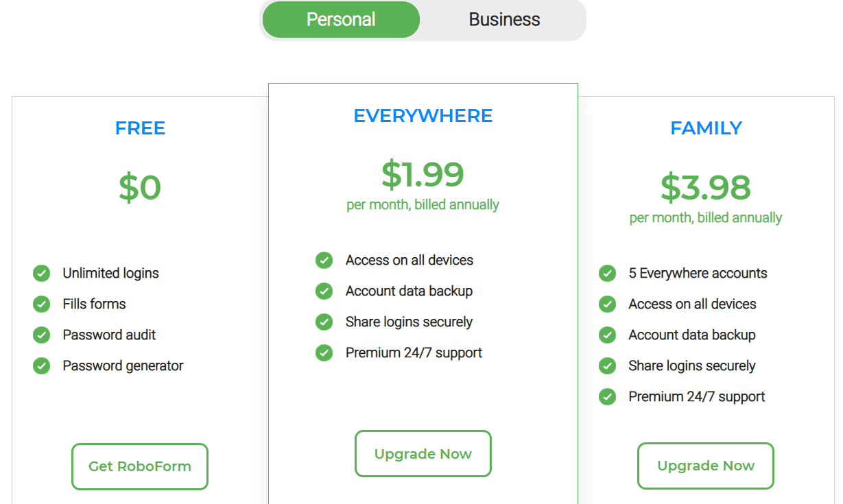Viewport: 843px width, 504px height.
Task: Click the EVERYWHERE plan heading
Action: pos(423,116)
